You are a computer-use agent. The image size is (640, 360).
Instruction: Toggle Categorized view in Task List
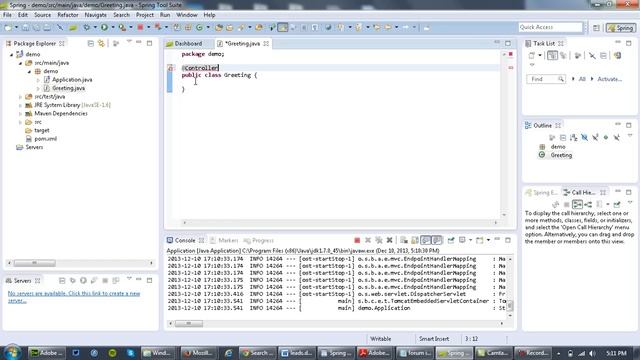(552, 55)
